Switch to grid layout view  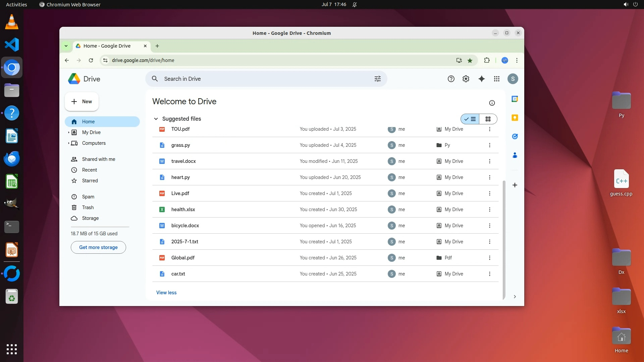point(488,119)
